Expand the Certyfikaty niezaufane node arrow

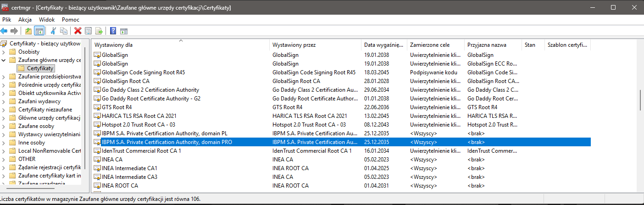pos(4,110)
